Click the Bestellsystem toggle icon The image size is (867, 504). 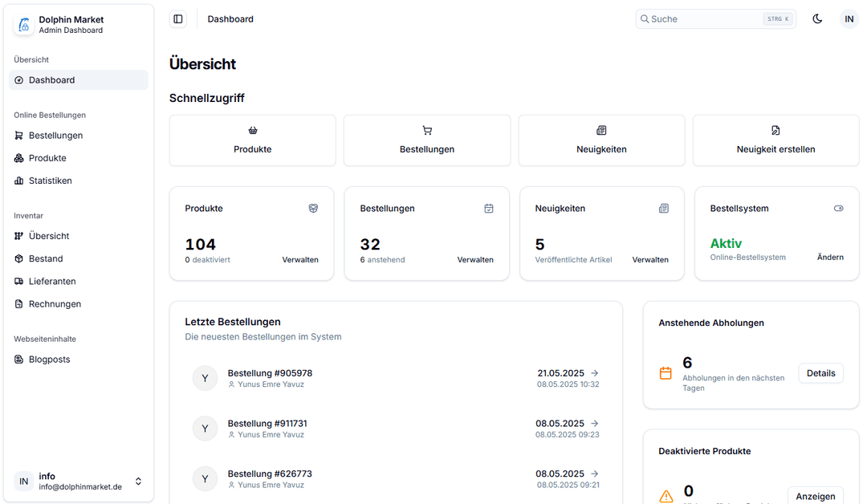click(x=839, y=209)
